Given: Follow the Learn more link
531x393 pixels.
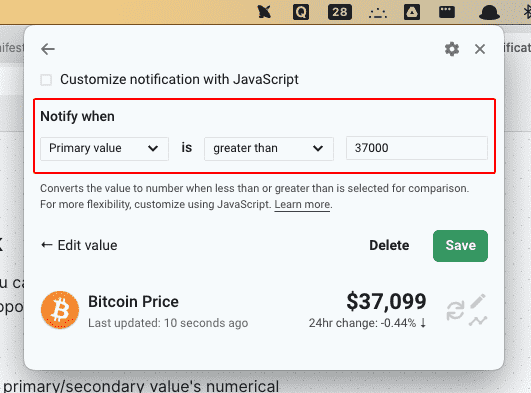Looking at the screenshot, I should tap(302, 205).
